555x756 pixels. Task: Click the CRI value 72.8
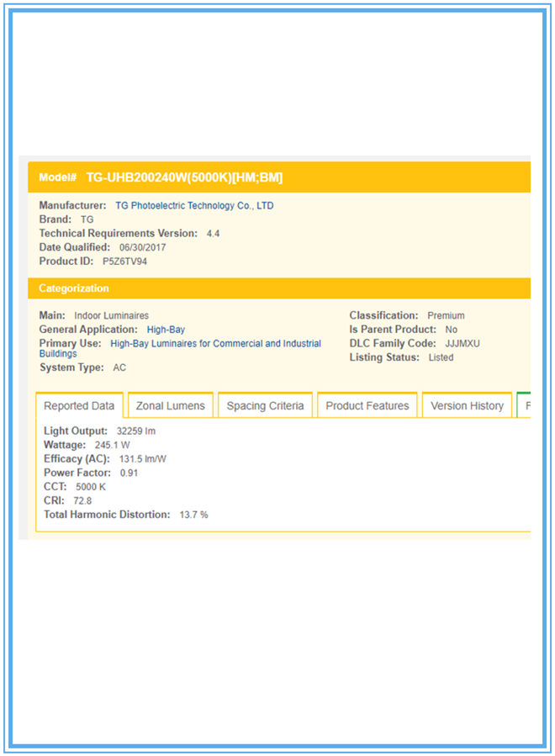pyautogui.click(x=82, y=501)
